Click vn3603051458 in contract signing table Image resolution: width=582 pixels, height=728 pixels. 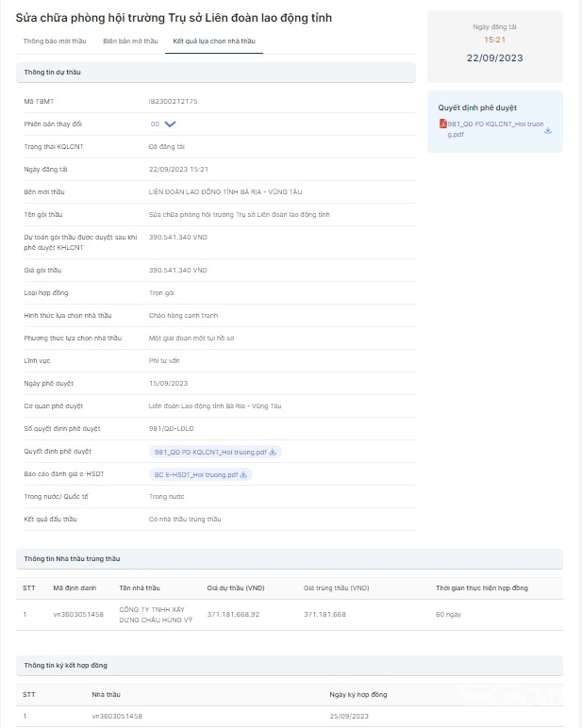[117, 717]
